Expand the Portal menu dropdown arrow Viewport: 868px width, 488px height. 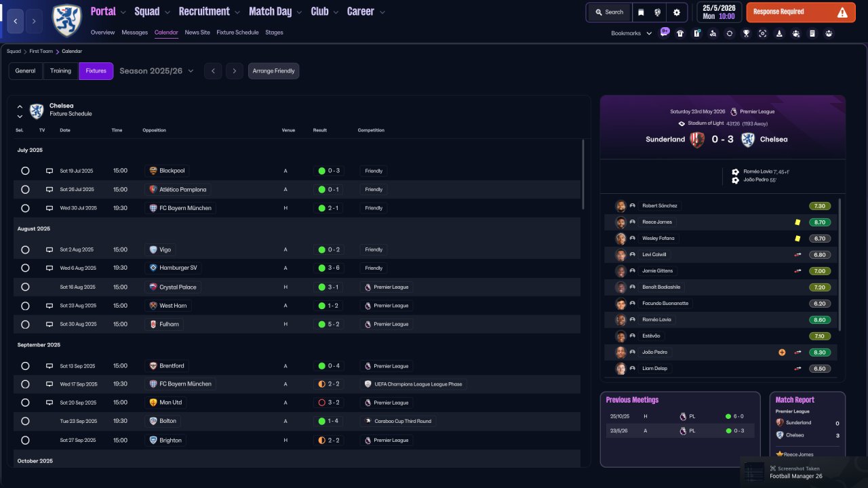click(x=123, y=12)
